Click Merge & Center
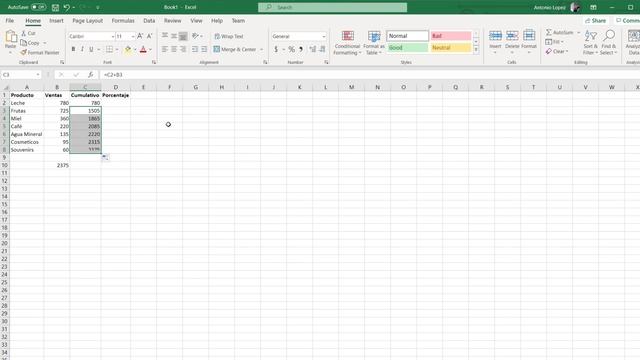Image resolution: width=640 pixels, height=360 pixels. [x=235, y=49]
